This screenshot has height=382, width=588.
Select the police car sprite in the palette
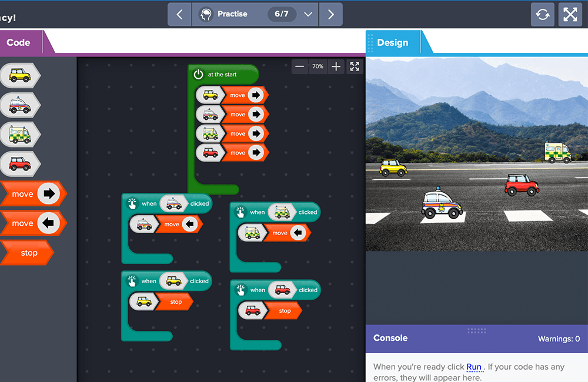21,105
